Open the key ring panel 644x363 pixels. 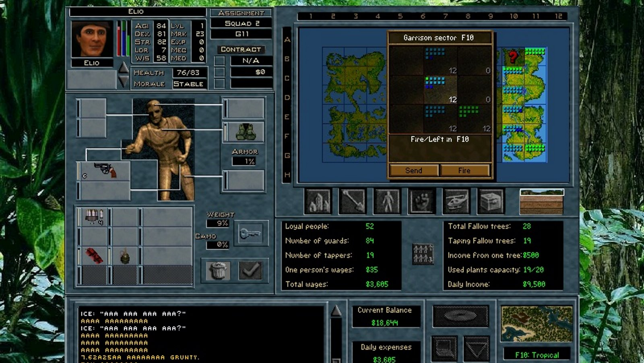coord(250,233)
